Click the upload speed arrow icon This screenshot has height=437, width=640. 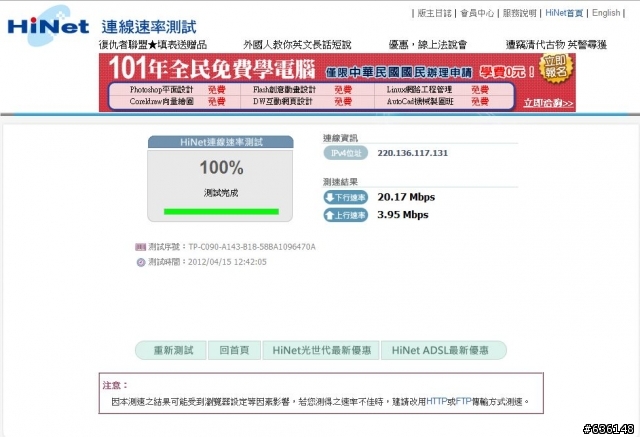click(331, 214)
